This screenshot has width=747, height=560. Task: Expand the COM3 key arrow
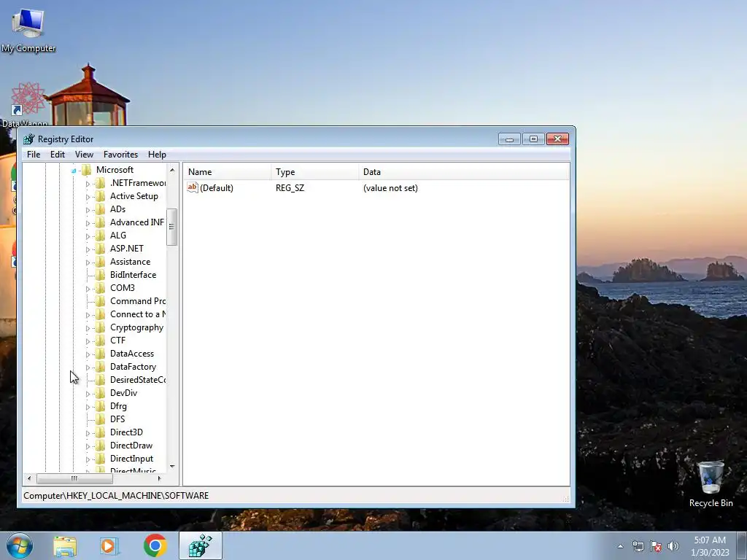coord(88,289)
